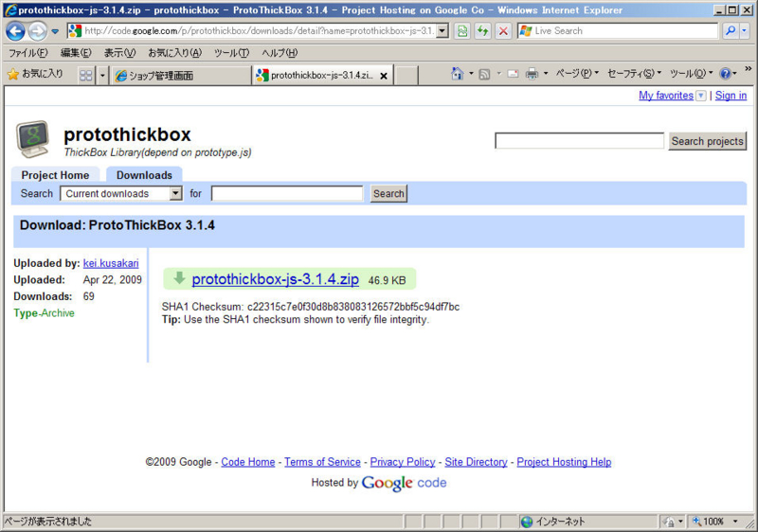The height and width of the screenshot is (532, 758).
Task: Open the Print options dropdown arrow
Action: point(546,74)
